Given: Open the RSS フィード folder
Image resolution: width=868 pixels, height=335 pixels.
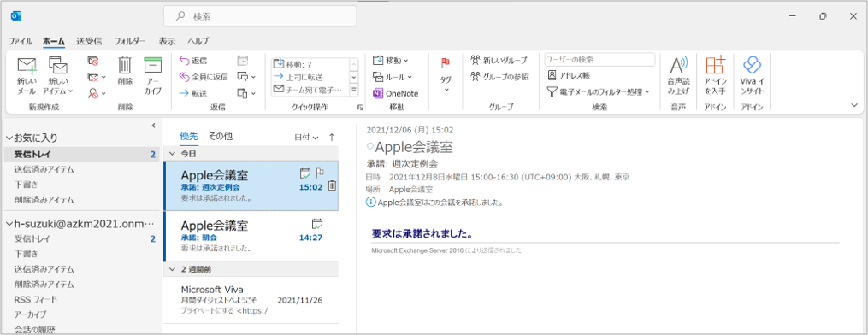Looking at the screenshot, I should click(81, 299).
